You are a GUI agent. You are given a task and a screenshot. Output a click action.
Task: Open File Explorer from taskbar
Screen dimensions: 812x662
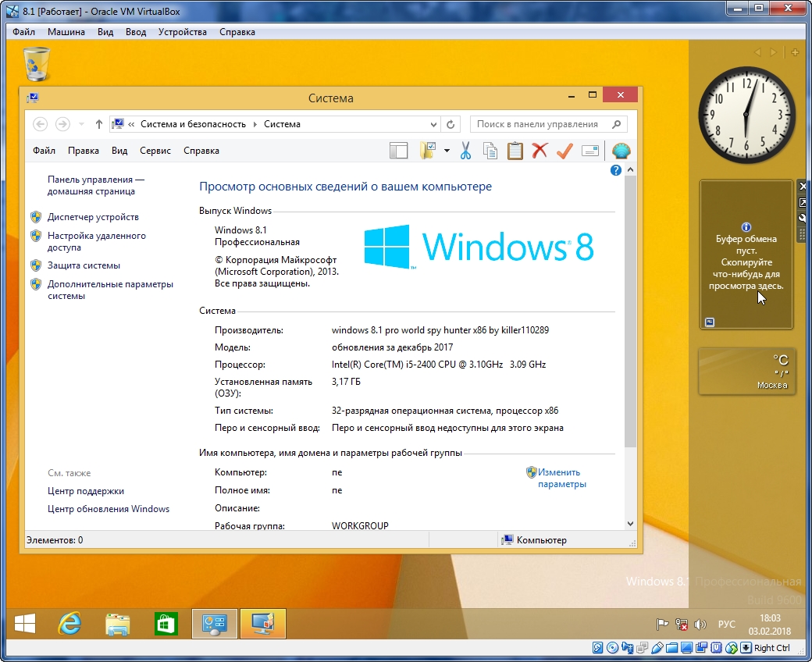(x=118, y=624)
